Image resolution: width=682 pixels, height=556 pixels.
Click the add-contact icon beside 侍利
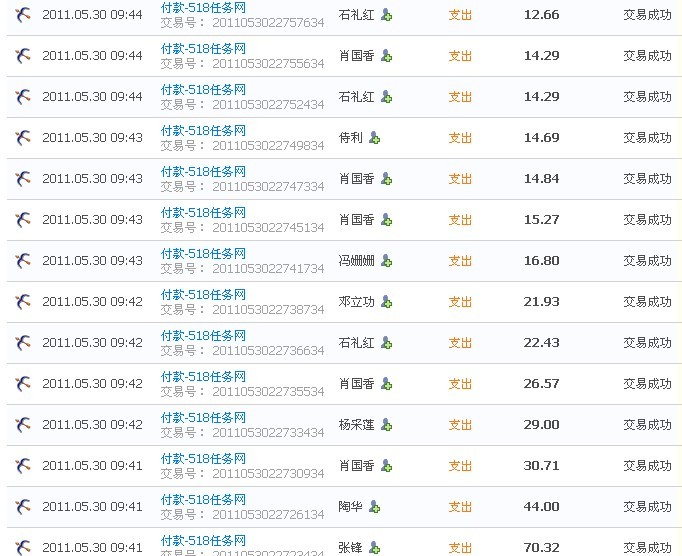click(x=374, y=138)
